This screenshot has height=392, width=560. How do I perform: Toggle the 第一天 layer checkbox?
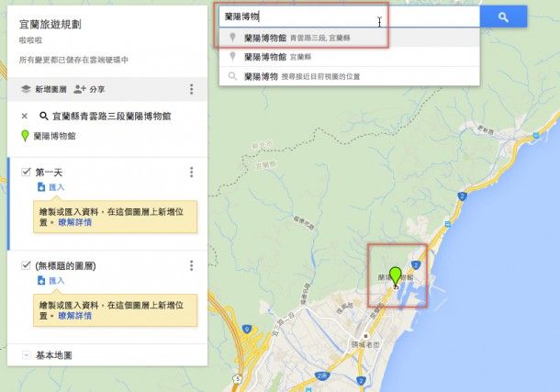coord(26,172)
